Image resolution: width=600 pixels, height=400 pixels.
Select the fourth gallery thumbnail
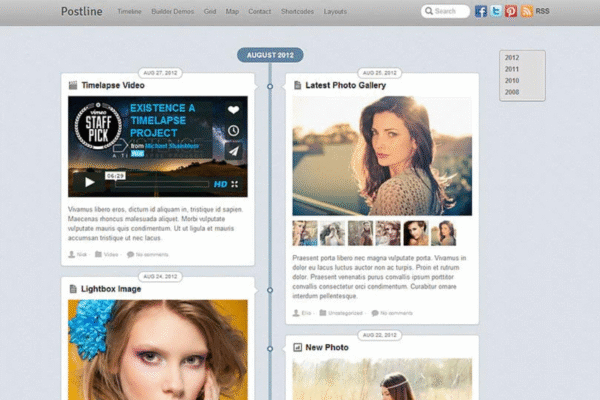click(388, 233)
